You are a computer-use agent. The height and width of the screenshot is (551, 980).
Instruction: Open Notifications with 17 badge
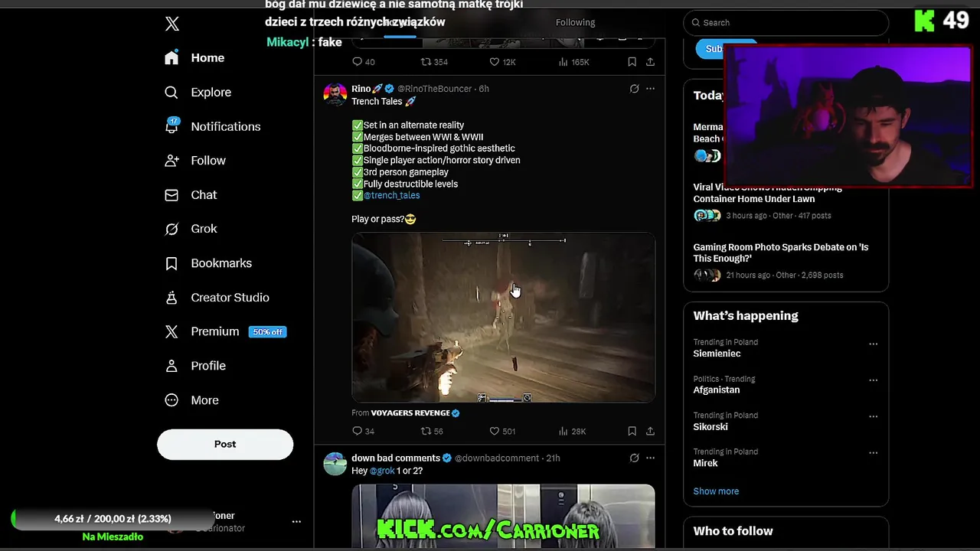(x=212, y=126)
